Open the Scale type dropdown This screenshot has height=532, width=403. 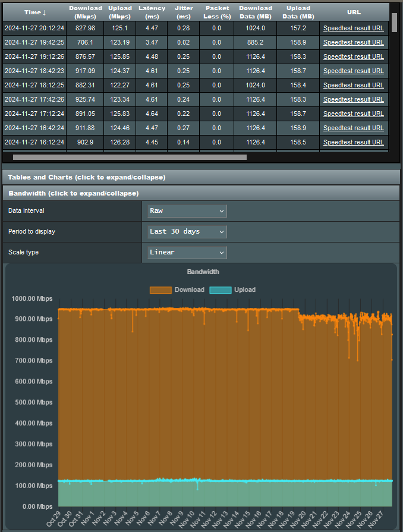[x=187, y=253]
